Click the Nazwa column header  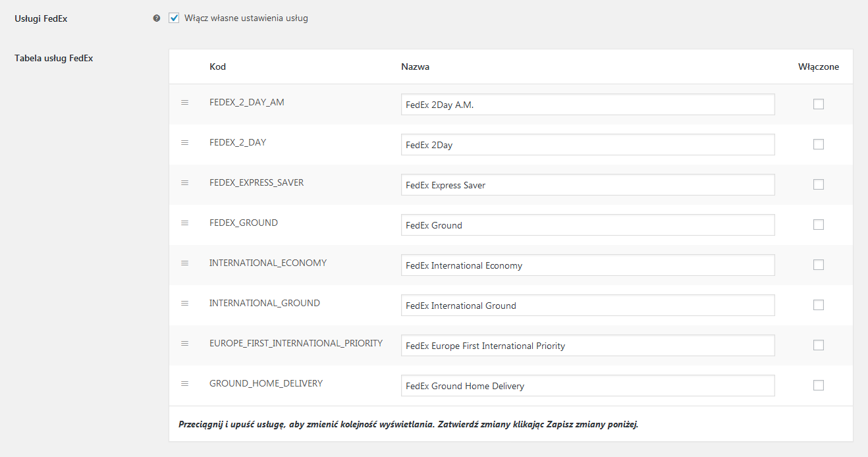coord(416,67)
